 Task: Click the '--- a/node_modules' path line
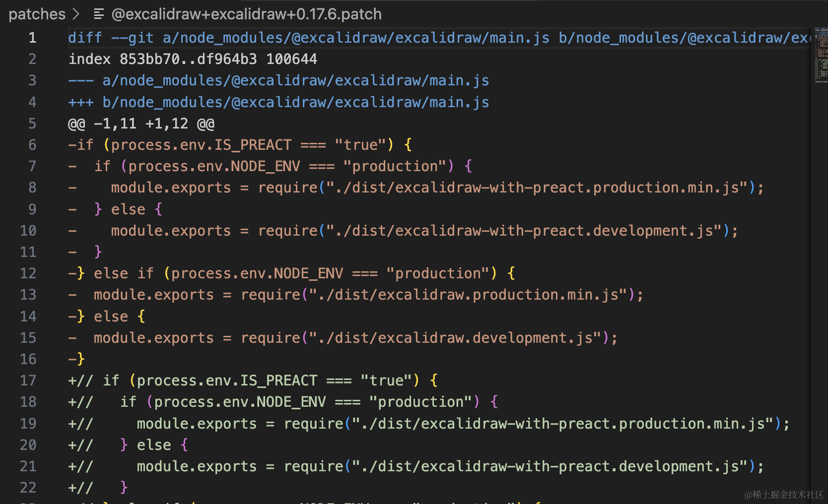[278, 80]
